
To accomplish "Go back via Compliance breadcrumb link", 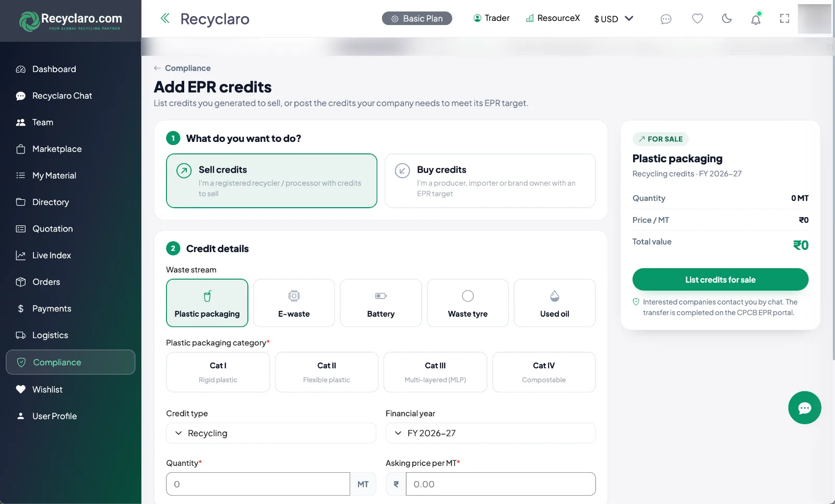I will (x=182, y=68).
